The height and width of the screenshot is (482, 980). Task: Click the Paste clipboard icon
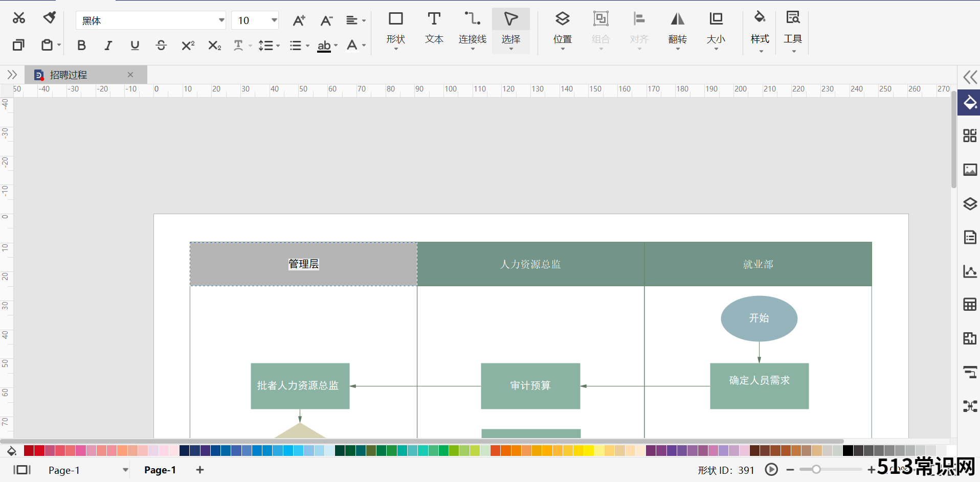coord(47,45)
